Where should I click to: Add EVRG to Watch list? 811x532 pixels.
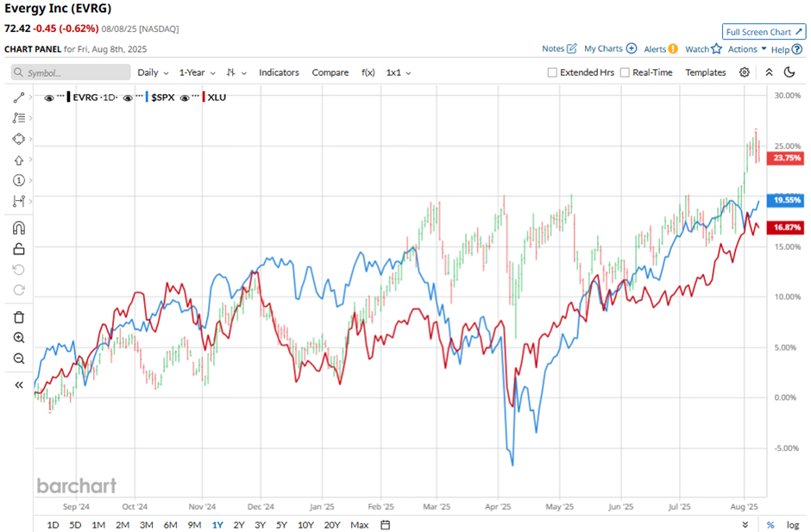click(x=703, y=49)
